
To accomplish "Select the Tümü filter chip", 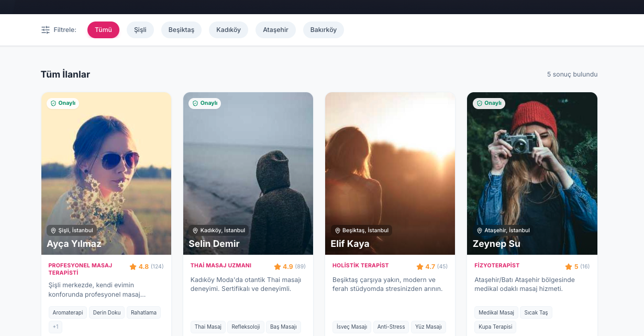I will click(x=103, y=30).
